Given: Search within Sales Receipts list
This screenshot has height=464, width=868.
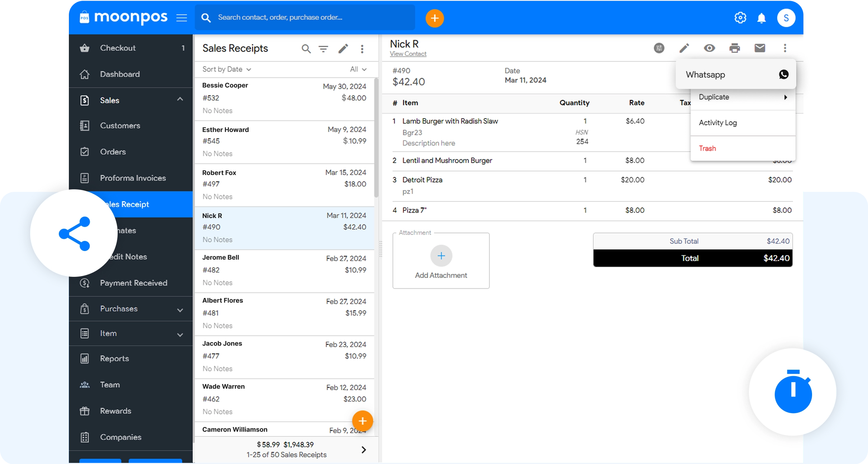Looking at the screenshot, I should (x=306, y=49).
